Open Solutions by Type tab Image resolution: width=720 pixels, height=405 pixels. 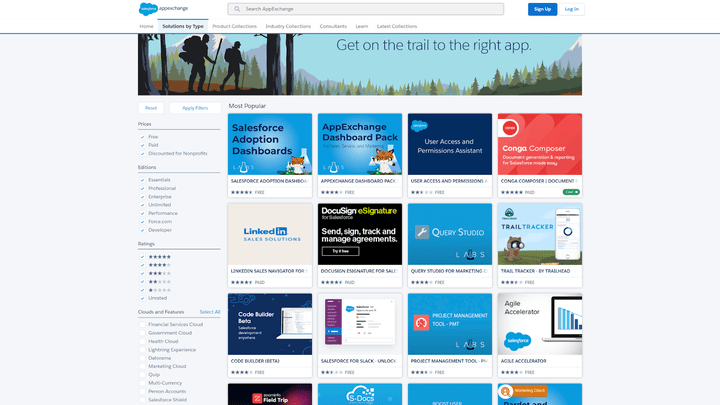(183, 26)
